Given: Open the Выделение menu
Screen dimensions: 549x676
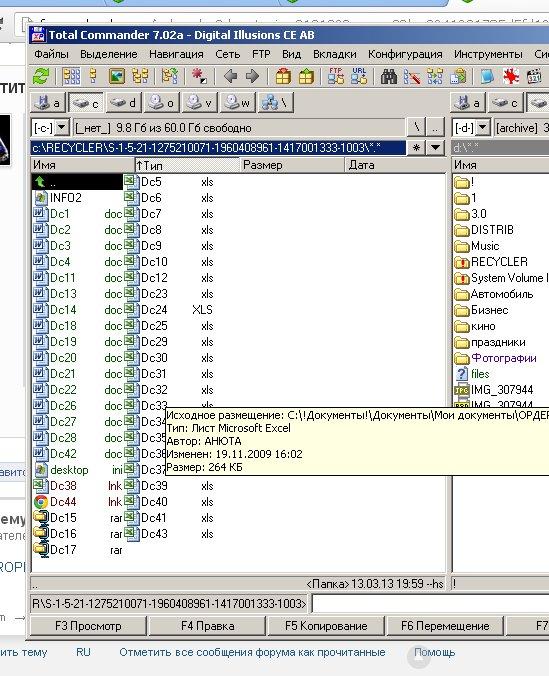Looking at the screenshot, I should 109,54.
